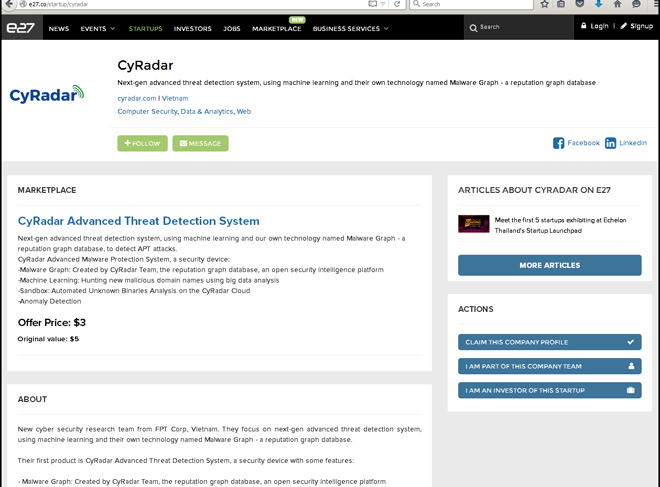Click the magnifier icon in e27 search

(473, 28)
